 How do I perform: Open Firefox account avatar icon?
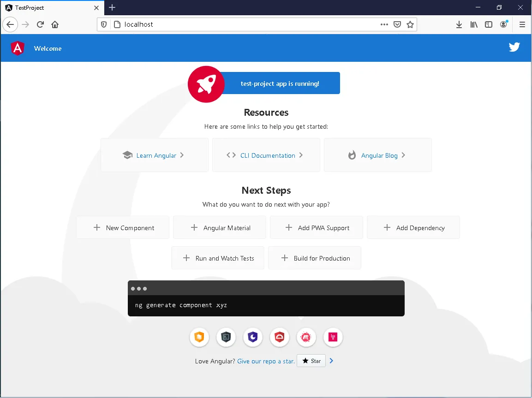(x=503, y=24)
